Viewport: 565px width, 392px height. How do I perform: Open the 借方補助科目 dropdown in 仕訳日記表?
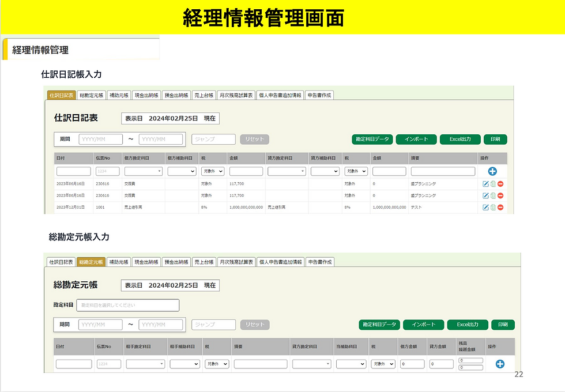(182, 171)
